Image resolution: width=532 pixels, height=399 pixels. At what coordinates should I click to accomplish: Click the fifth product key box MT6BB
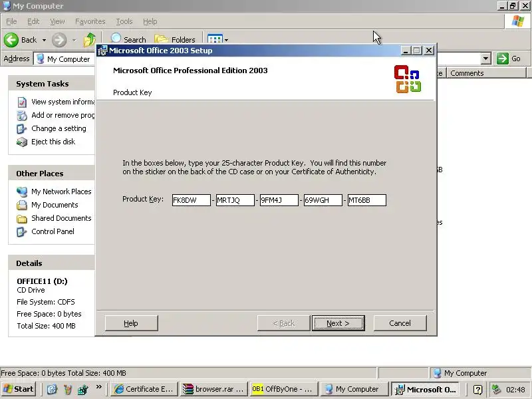coord(367,200)
